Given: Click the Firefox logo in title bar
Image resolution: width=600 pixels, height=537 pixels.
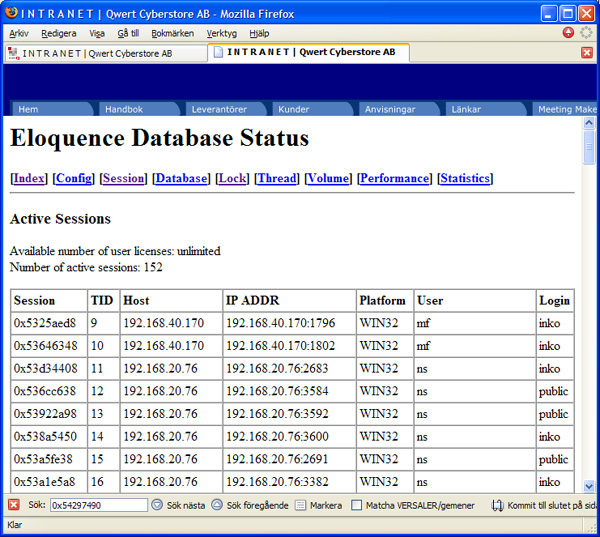Looking at the screenshot, I should click(x=11, y=13).
